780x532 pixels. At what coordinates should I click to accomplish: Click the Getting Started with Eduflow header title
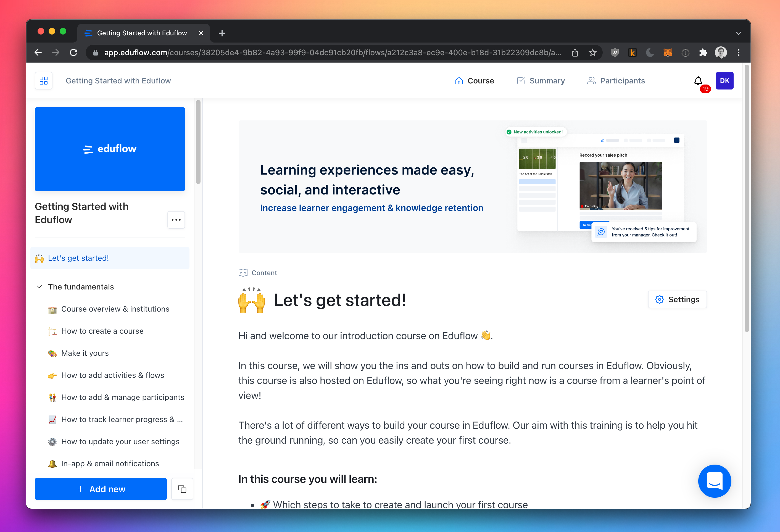(118, 81)
